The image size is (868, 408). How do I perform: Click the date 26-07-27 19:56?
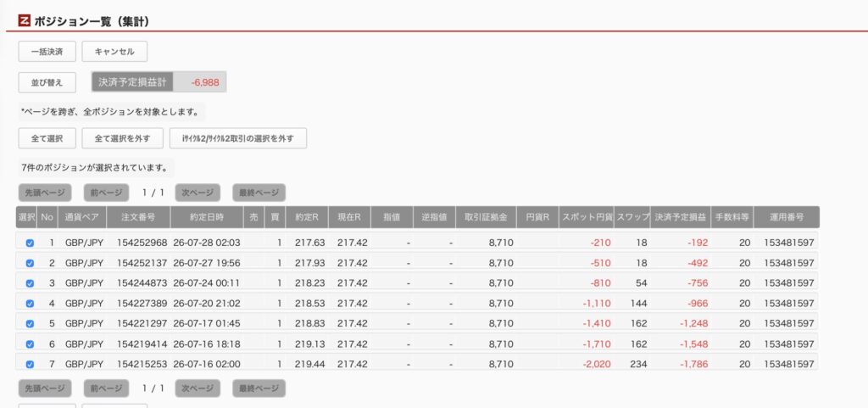207,263
